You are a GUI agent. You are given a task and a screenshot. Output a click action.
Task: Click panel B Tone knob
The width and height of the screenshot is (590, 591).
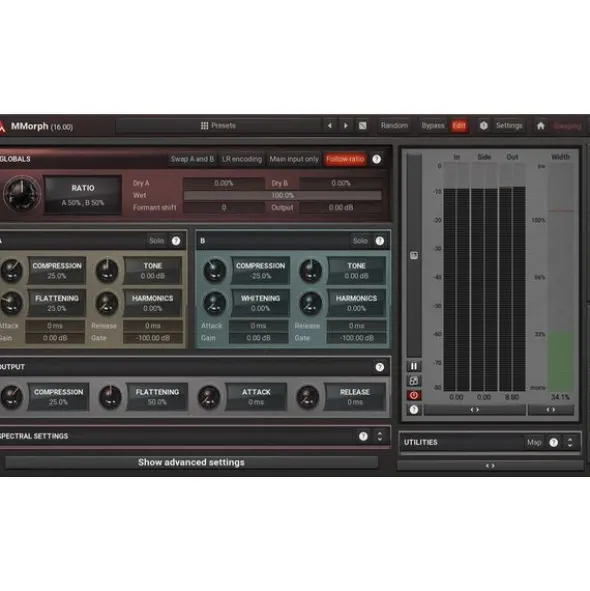click(311, 271)
